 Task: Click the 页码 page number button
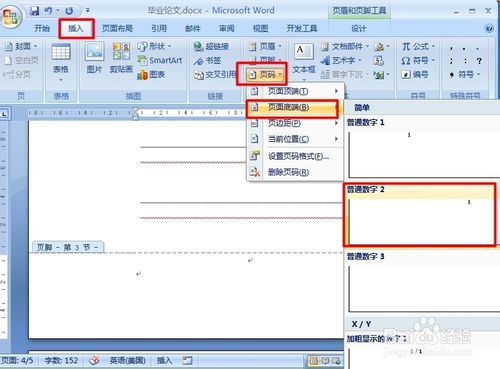[266, 74]
